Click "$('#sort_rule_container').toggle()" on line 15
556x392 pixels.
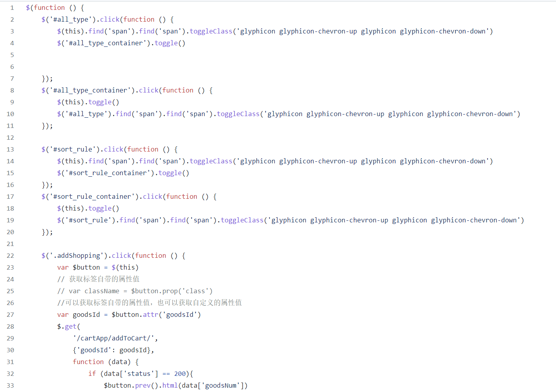(x=123, y=173)
